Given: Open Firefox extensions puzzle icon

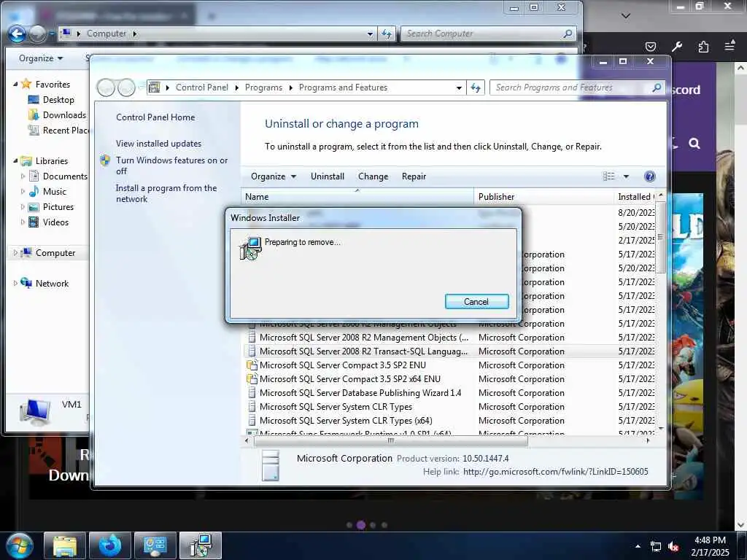Looking at the screenshot, I should tap(703, 46).
